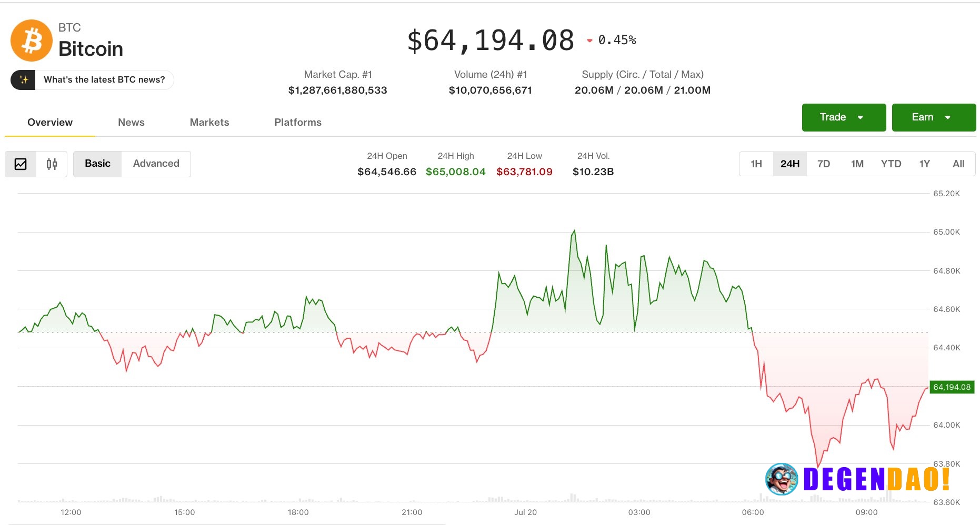Switch to the candlestick chart icon
The image size is (980, 525).
pyautogui.click(x=52, y=164)
